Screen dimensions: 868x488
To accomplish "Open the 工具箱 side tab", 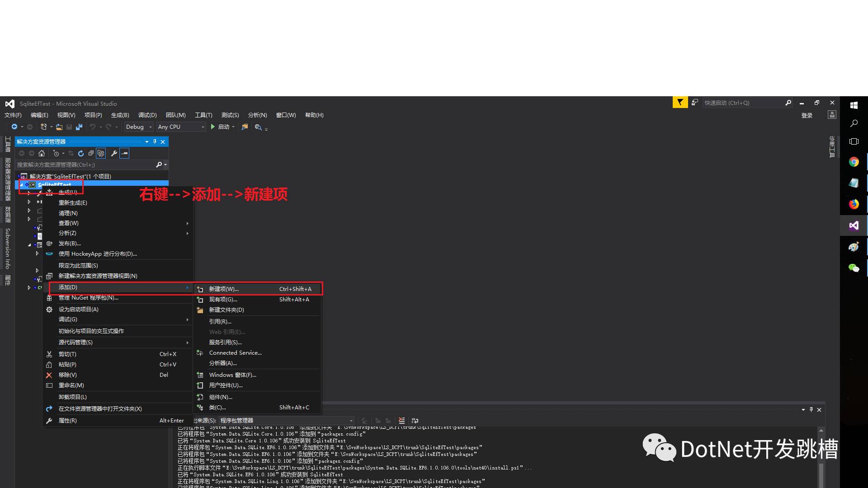I will pyautogui.click(x=8, y=144).
